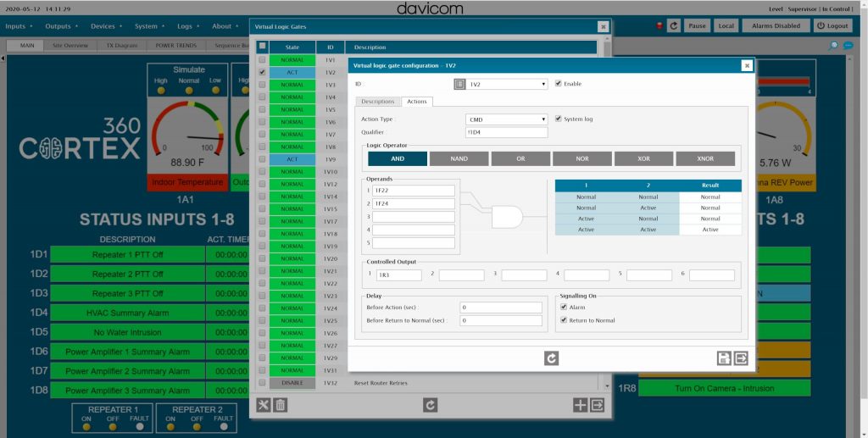
Task: Toggle the Return to Normal signalling checkbox
Action: [x=564, y=320]
